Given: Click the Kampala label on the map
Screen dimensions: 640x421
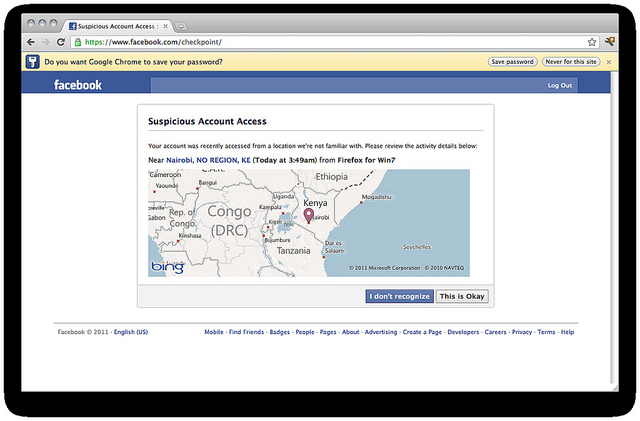Looking at the screenshot, I should 270,207.
